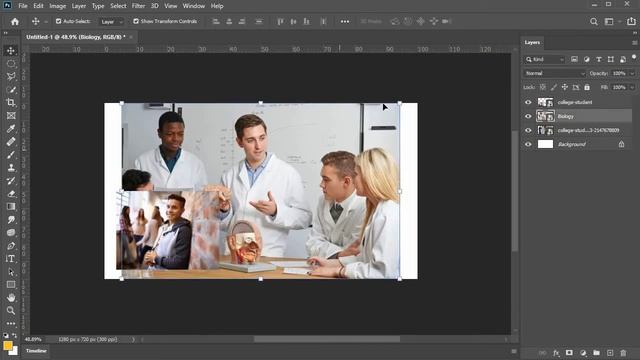The image size is (640, 360).
Task: Toggle the Auto-Select checkbox
Action: 58,21
